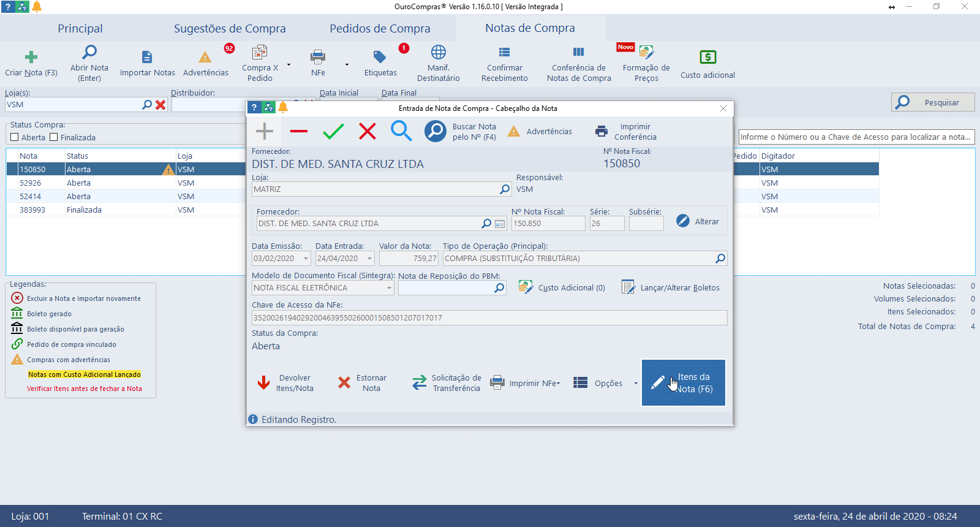Click the Chave de Acesso da NFe field
The width and height of the screenshot is (980, 527).
tap(489, 317)
